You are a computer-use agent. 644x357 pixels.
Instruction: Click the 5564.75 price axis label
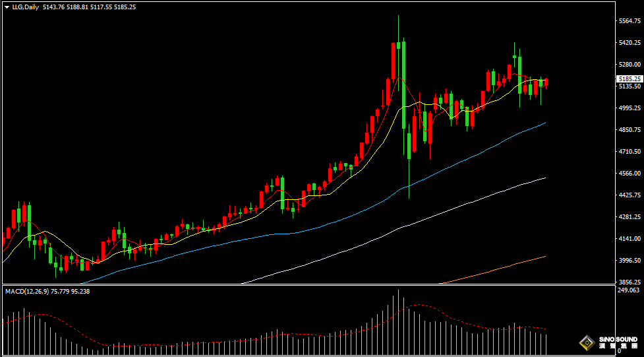[x=629, y=21]
